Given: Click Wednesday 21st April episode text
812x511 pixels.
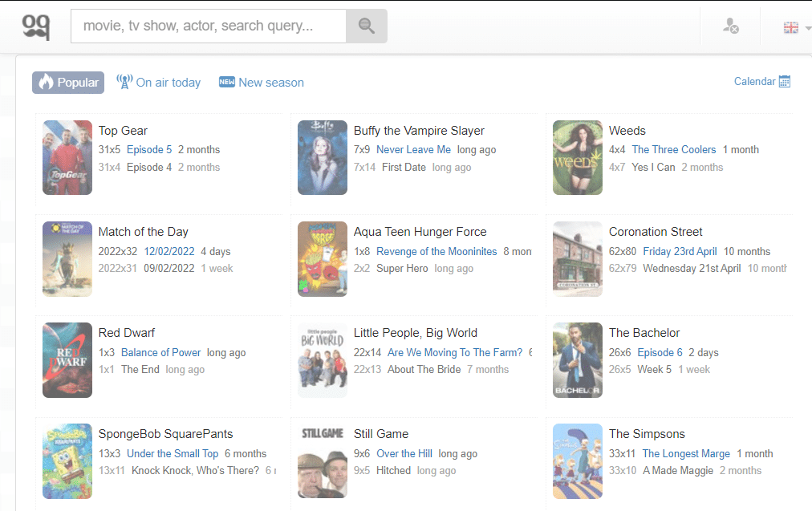Looking at the screenshot, I should (x=692, y=268).
